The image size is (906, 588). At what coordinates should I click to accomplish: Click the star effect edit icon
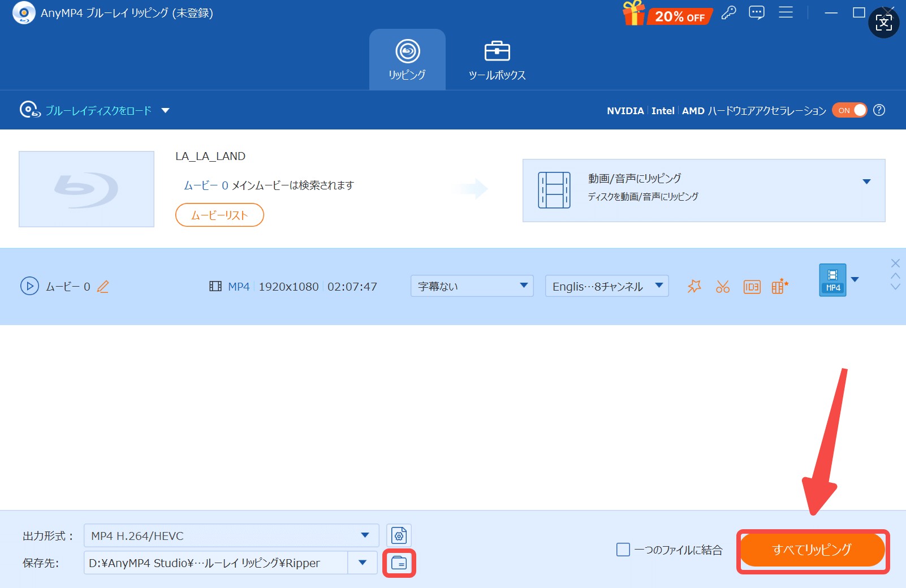[x=694, y=286]
